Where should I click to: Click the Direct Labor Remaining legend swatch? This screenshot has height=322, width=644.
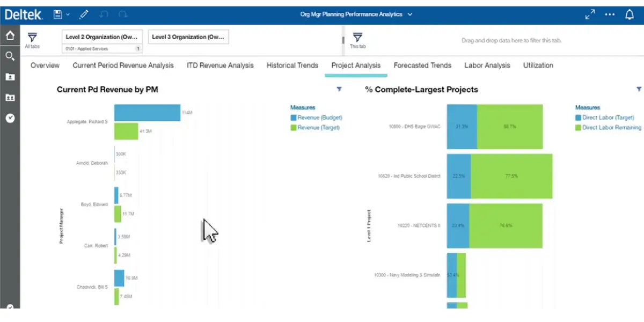pyautogui.click(x=578, y=128)
